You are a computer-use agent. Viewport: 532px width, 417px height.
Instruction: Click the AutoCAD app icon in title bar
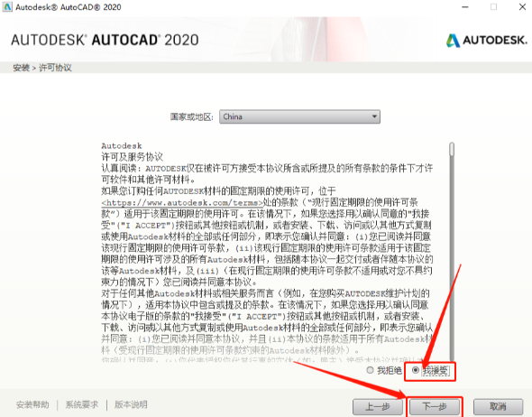pyautogui.click(x=7, y=7)
